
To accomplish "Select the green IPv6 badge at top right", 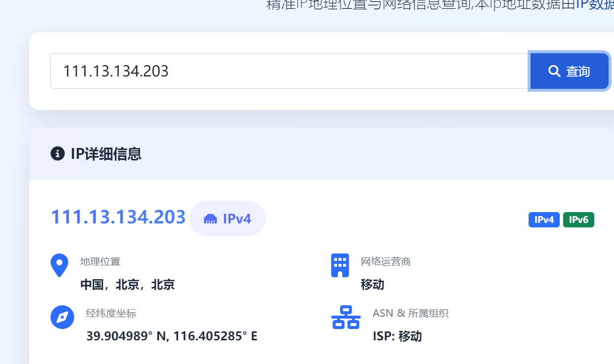I will tap(578, 219).
